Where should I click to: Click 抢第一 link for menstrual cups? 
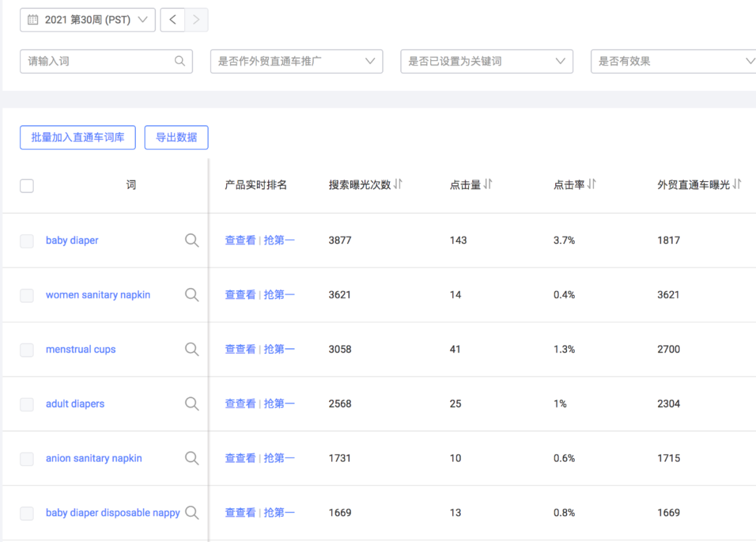tap(279, 350)
